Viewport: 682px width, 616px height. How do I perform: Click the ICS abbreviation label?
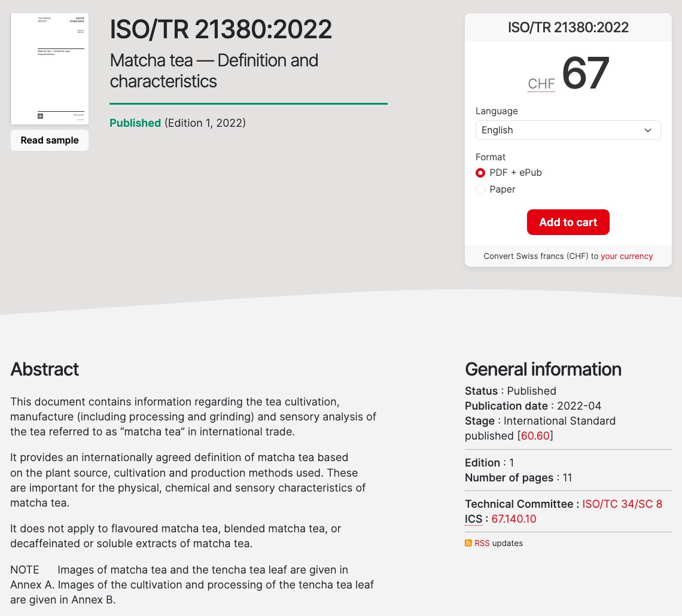474,519
